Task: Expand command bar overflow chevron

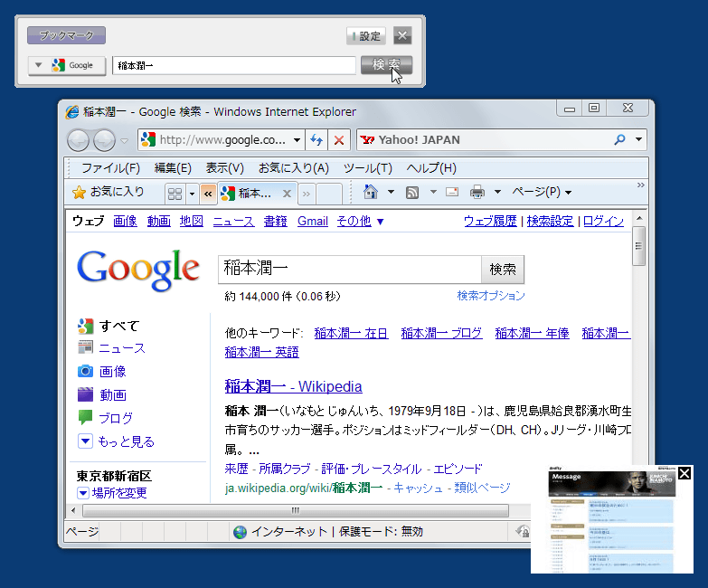Action: click(641, 185)
